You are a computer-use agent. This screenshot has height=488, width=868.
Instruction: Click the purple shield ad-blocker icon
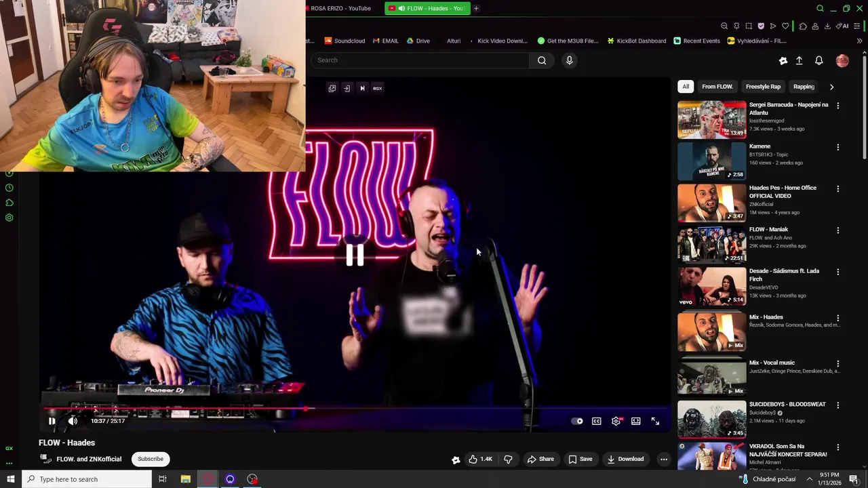coord(761,26)
